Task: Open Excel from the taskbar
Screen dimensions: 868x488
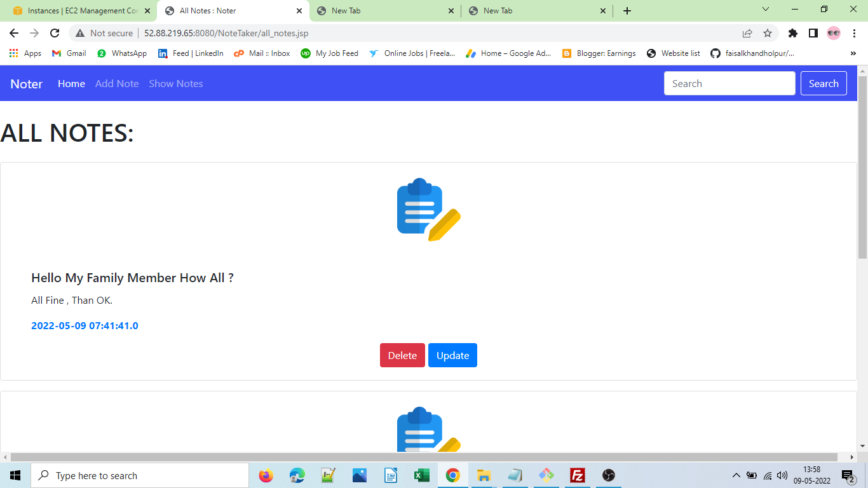Action: (421, 475)
